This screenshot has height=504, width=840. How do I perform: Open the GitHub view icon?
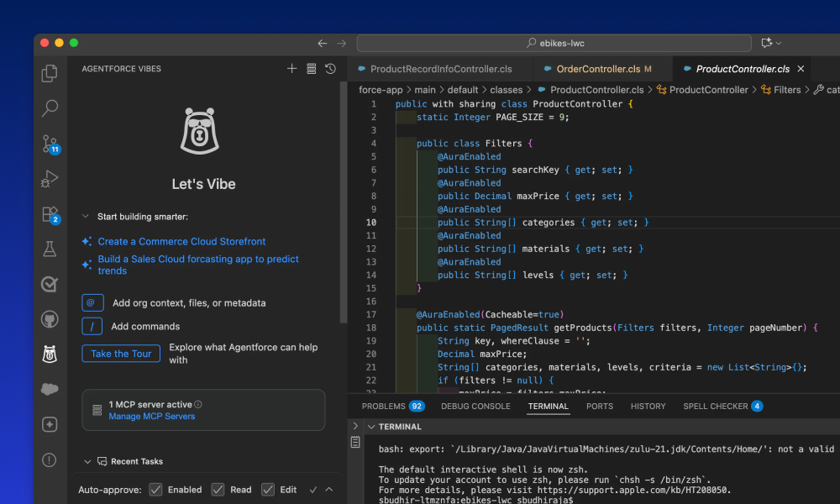coord(50,320)
